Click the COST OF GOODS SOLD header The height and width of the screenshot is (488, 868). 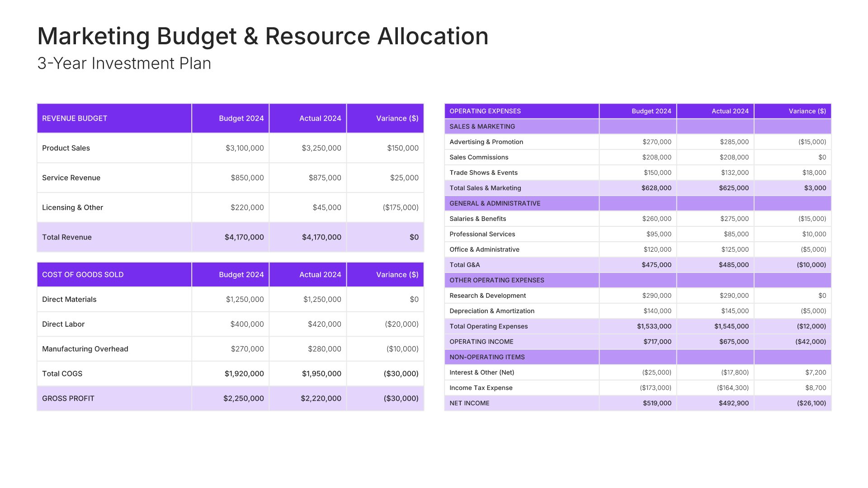(83, 275)
